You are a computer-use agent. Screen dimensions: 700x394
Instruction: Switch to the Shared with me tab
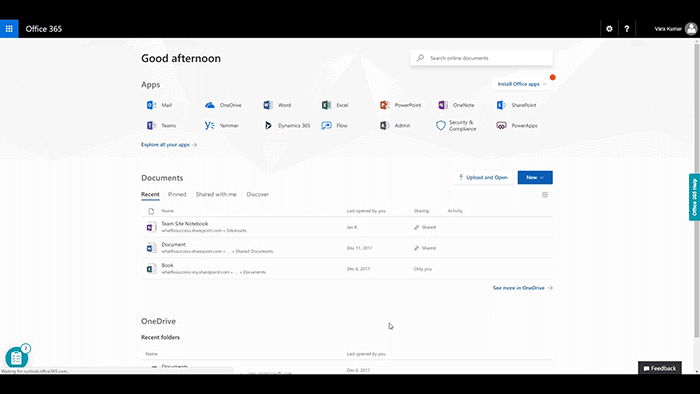point(216,195)
